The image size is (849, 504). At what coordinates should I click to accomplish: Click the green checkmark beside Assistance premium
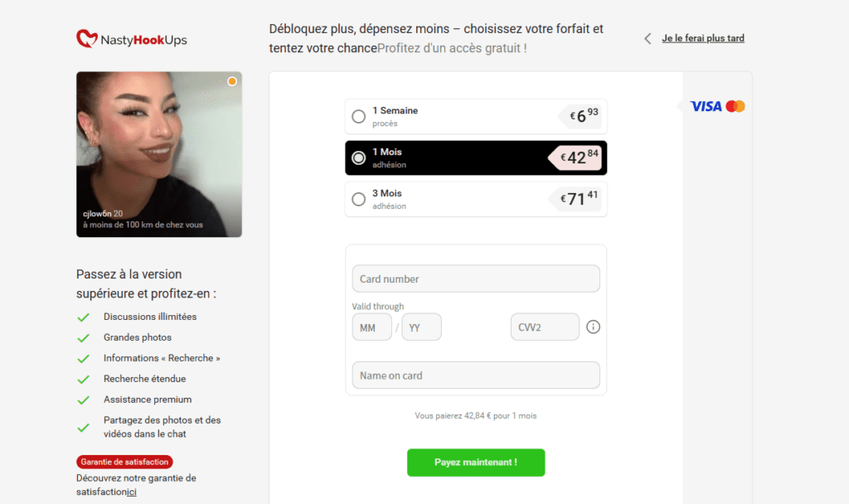pos(84,400)
